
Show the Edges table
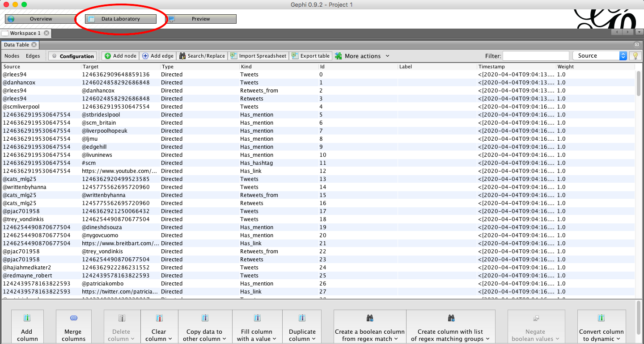pyautogui.click(x=33, y=56)
